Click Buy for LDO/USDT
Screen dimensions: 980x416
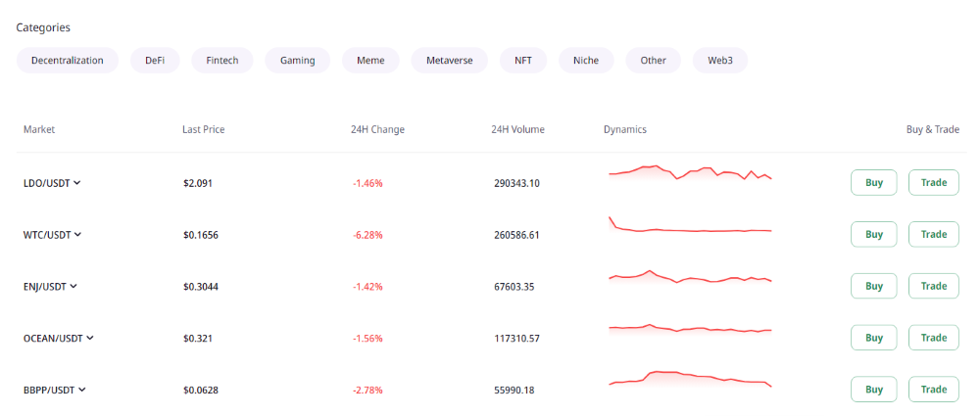[873, 183]
